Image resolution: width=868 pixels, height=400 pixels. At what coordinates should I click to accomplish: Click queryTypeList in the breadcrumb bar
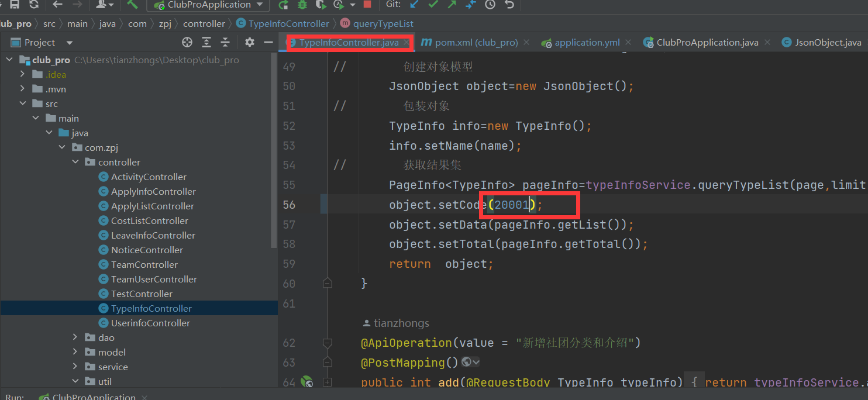(x=383, y=24)
